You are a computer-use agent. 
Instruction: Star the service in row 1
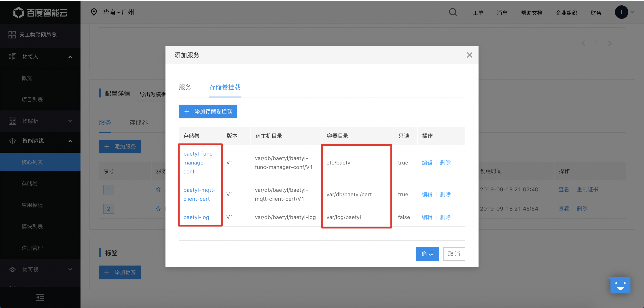[158, 189]
